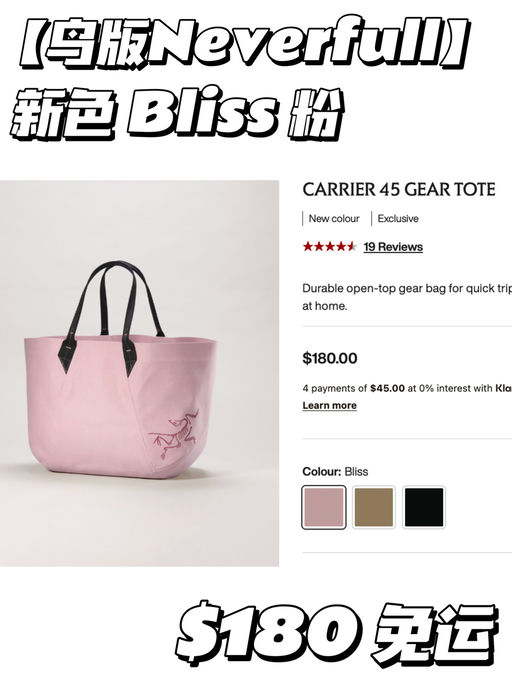Click the Colour: Bliss label

point(335,472)
